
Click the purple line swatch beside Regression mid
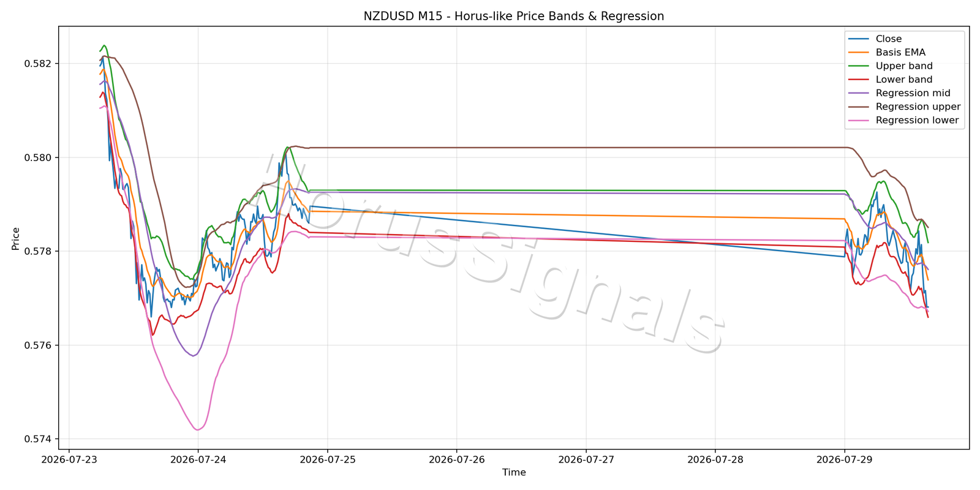859,93
